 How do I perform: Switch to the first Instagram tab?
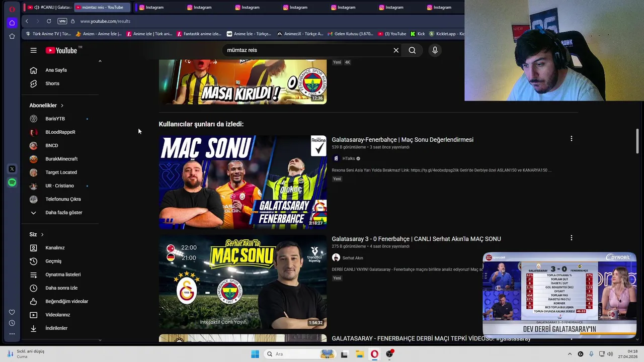155,8
